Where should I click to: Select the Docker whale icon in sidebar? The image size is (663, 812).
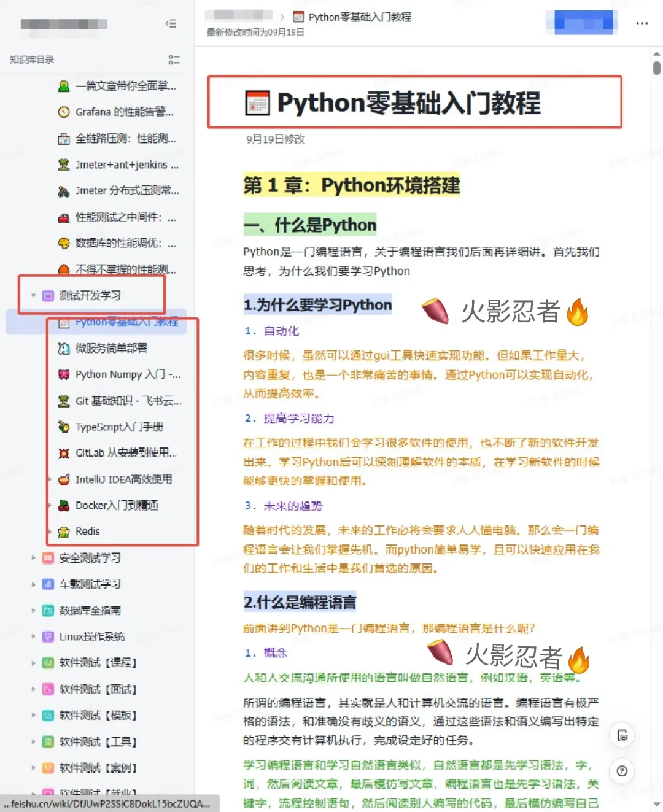(64, 505)
